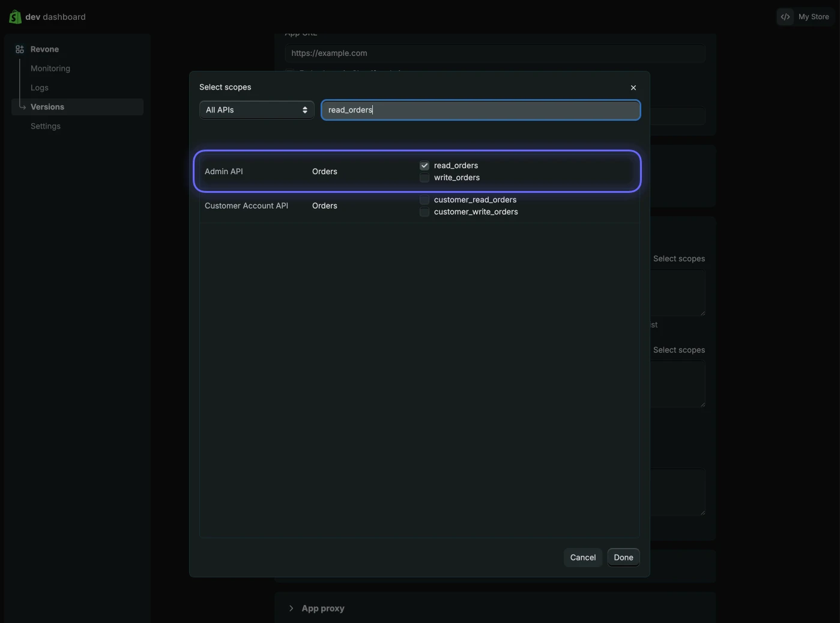Select Versions in the sidebar

tap(77, 107)
